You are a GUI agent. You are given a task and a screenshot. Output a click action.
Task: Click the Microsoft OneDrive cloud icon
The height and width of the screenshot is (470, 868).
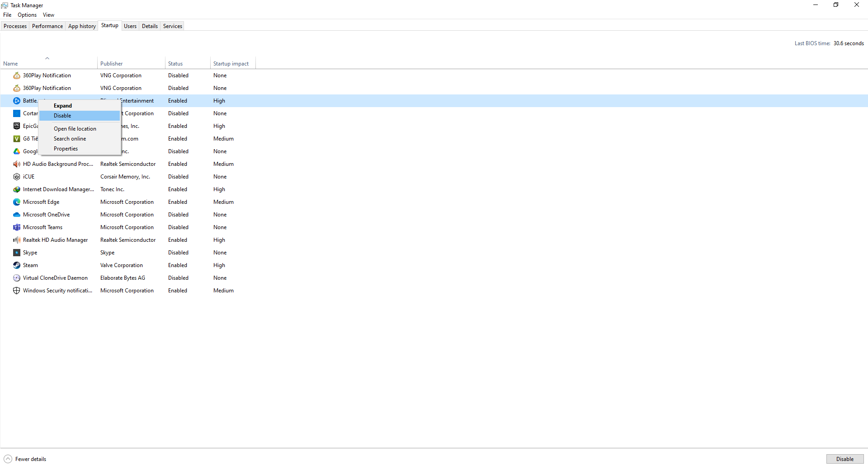17,215
